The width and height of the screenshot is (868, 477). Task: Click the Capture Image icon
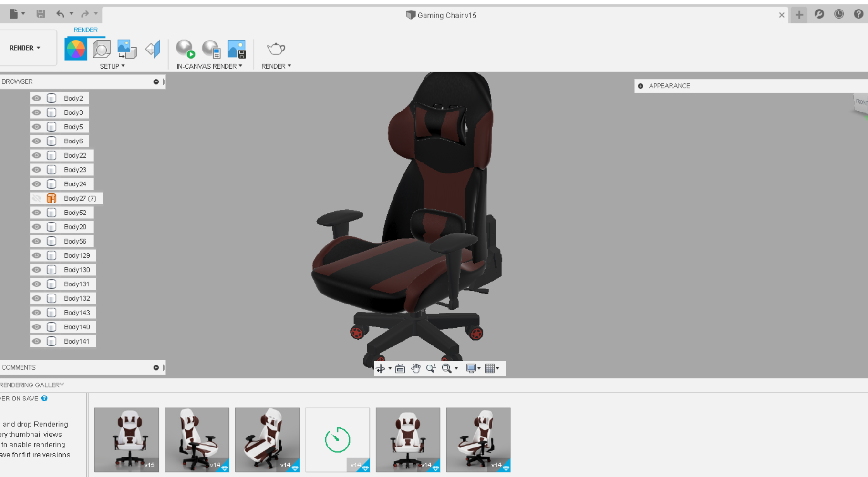coord(237,49)
